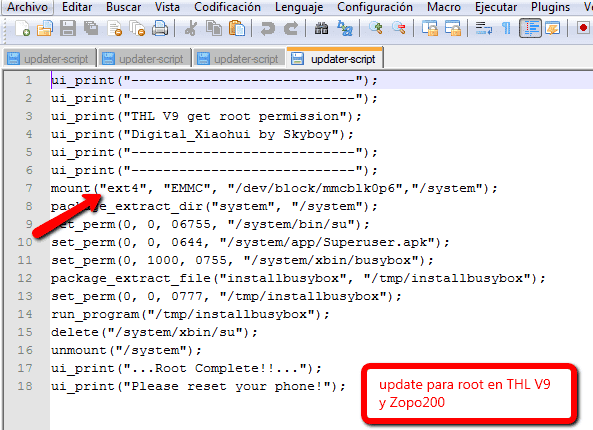This screenshot has width=593, height=430.
Task: Start macro recording with red dot
Action: click(x=583, y=28)
